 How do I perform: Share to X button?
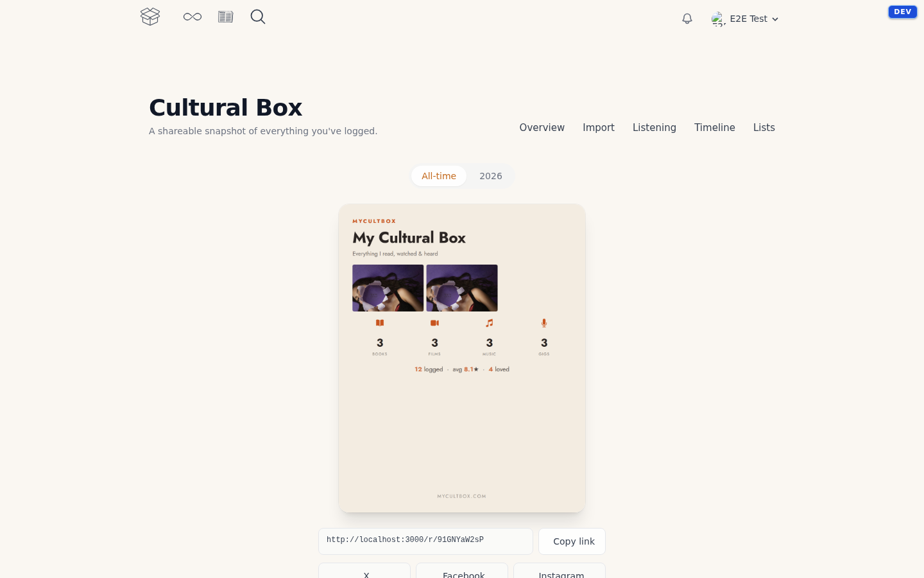click(x=364, y=571)
